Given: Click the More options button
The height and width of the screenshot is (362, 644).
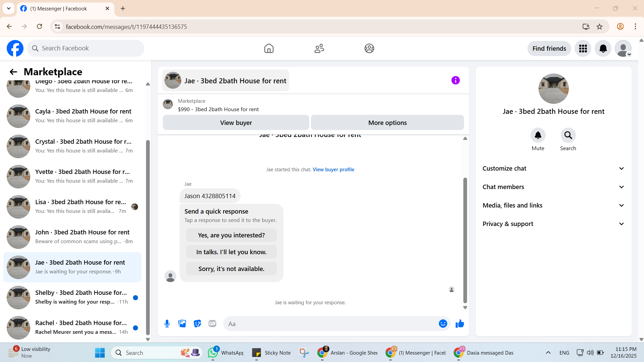Looking at the screenshot, I should coord(387,123).
